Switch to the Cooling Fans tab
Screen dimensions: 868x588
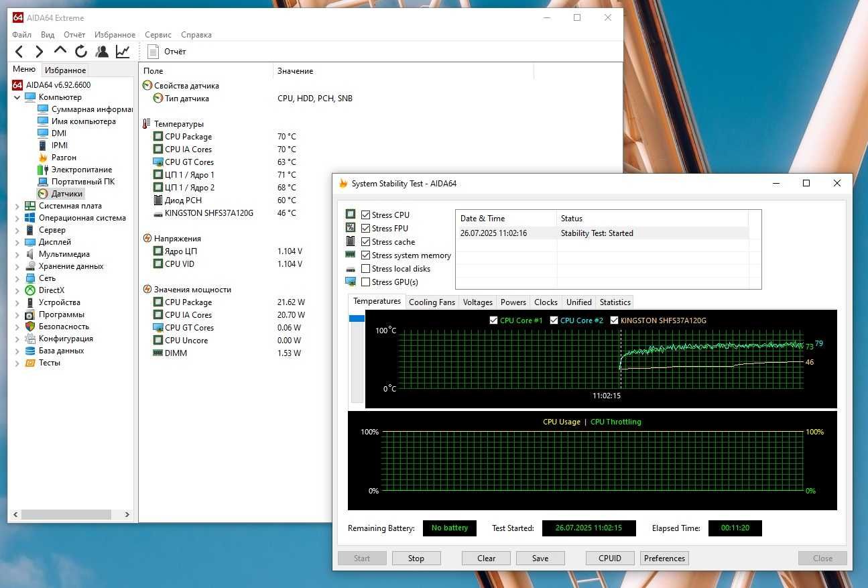coord(432,302)
